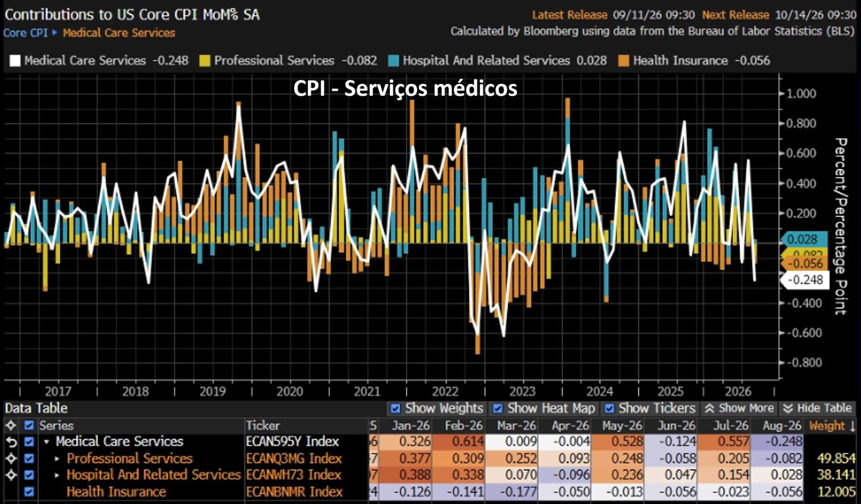
Task: Uncheck the Professional Services series checkbox
Action: pyautogui.click(x=29, y=458)
